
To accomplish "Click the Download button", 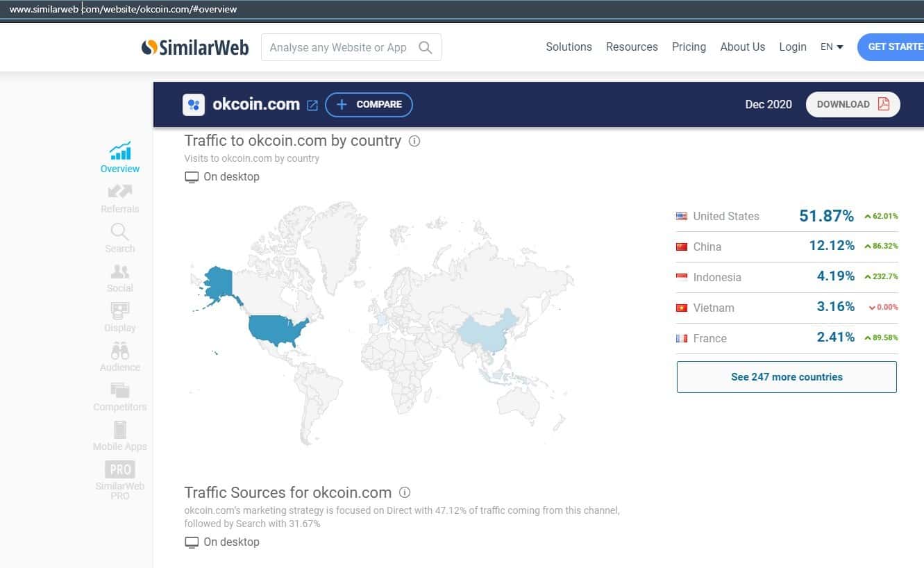I will pyautogui.click(x=853, y=104).
